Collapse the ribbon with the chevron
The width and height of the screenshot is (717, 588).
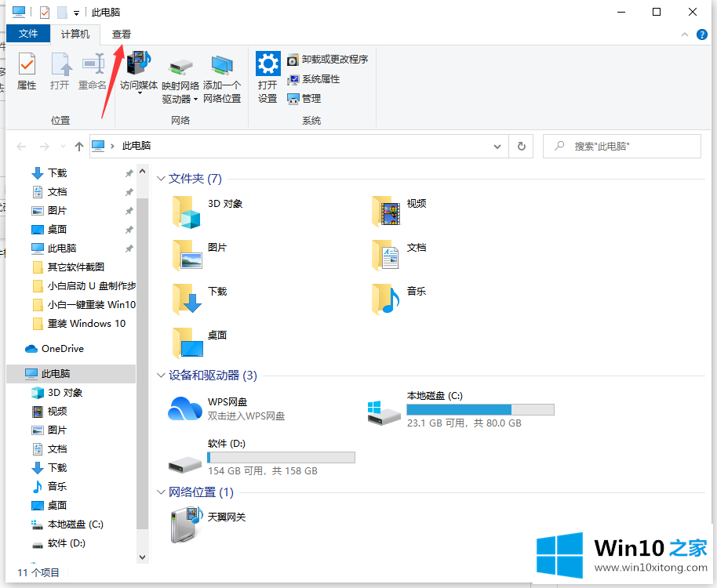tap(685, 34)
